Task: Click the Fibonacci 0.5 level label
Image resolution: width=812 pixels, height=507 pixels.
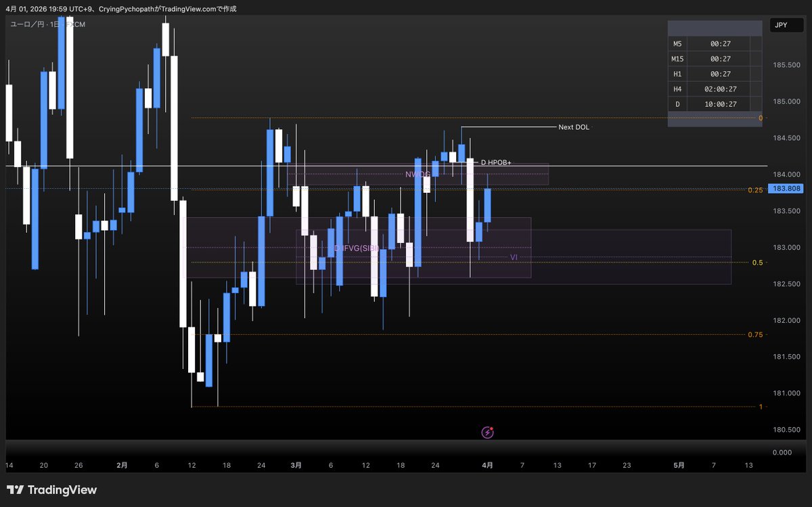Action: pyautogui.click(x=758, y=263)
